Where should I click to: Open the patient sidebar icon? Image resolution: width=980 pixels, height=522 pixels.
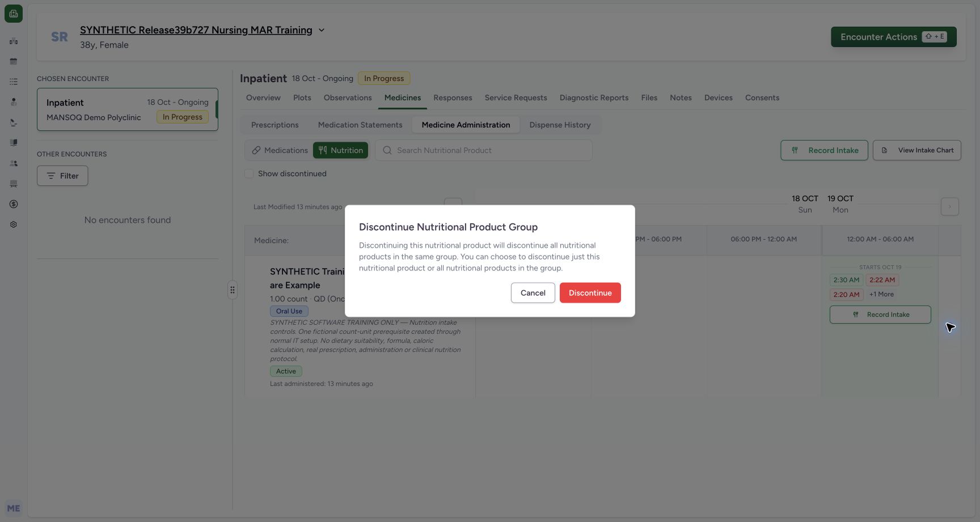click(x=14, y=102)
